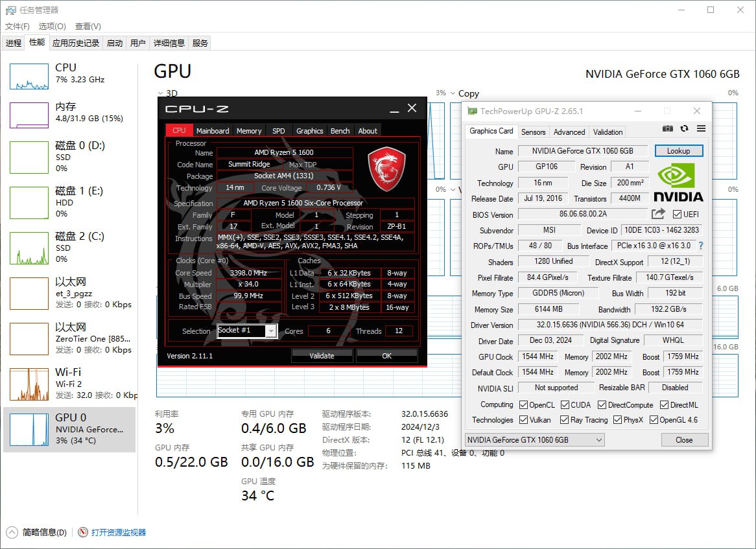Open the graphics card selection dropdown in GPU-Z
Viewport: 756px width, 549px height.
click(x=598, y=439)
